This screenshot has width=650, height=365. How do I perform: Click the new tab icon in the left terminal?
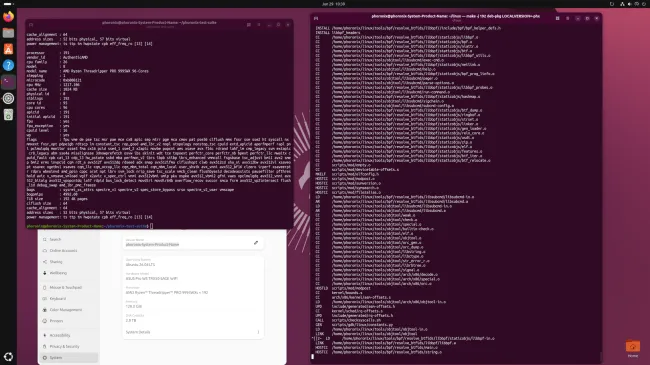pos(31,24)
